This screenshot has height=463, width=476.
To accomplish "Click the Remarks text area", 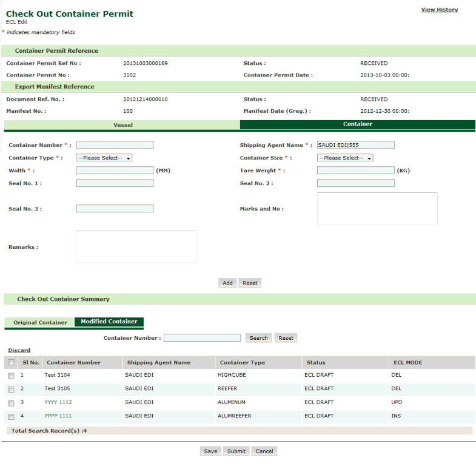I will pyautogui.click(x=136, y=247).
